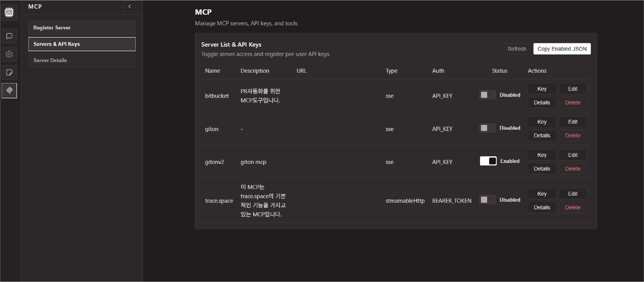
Task: Click the Refresh button
Action: coord(516,49)
